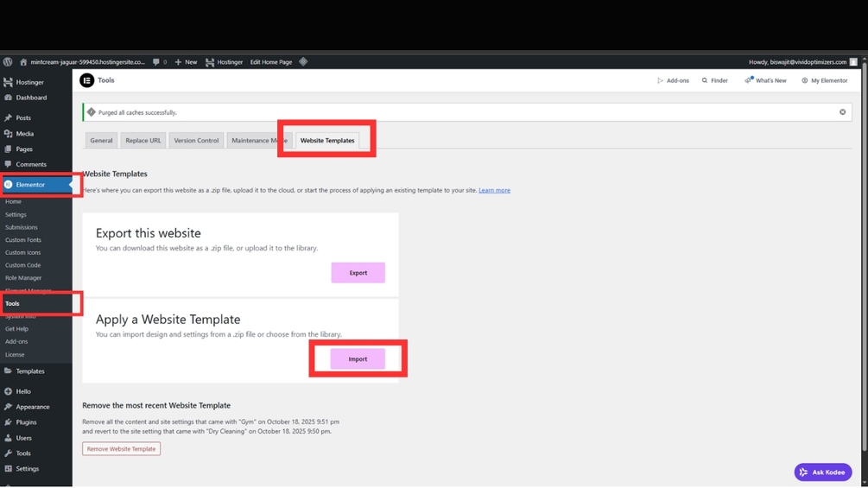This screenshot has height=488, width=868.
Task: Open the Get Help submenu item
Action: 16,329
